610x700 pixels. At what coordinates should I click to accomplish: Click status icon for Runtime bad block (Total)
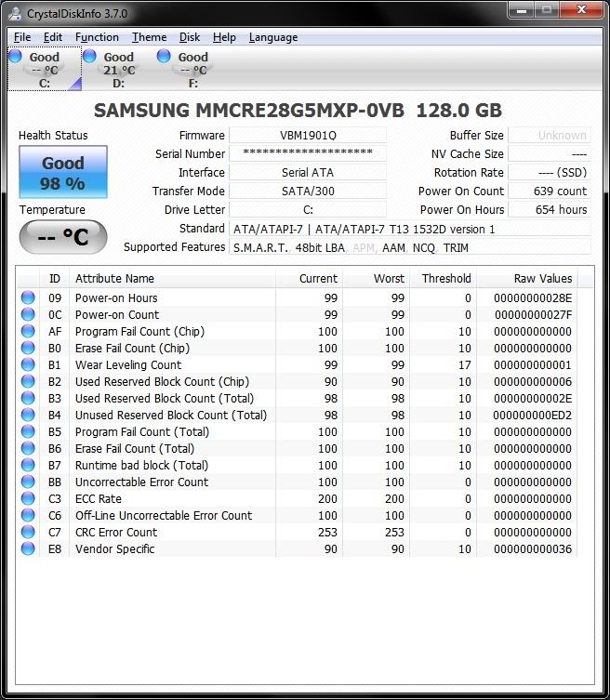coord(28,465)
